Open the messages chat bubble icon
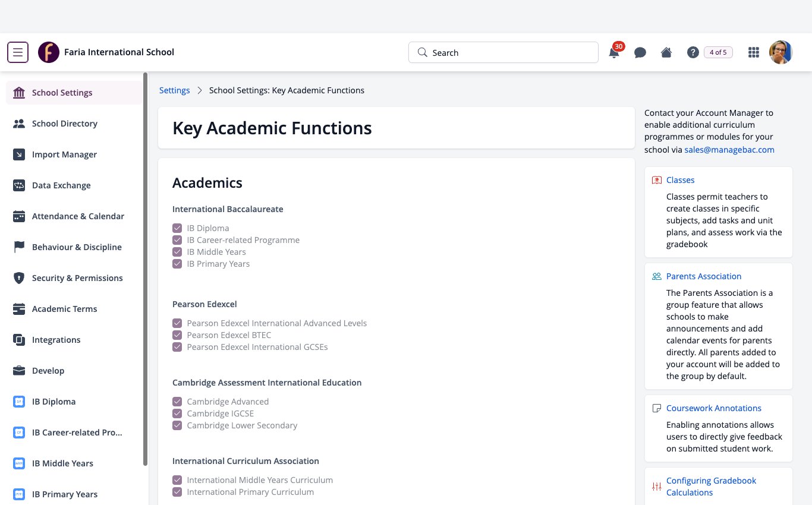This screenshot has height=505, width=812. pos(640,53)
